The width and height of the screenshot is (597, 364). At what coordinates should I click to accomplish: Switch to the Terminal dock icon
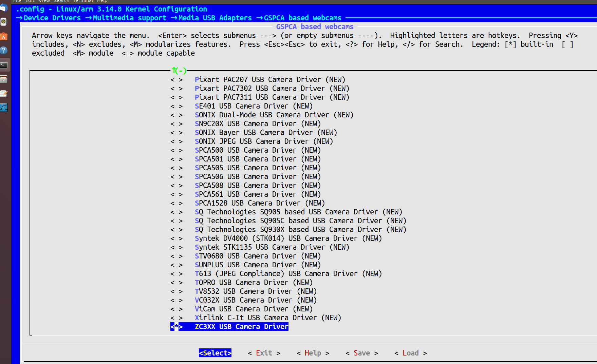point(4,65)
